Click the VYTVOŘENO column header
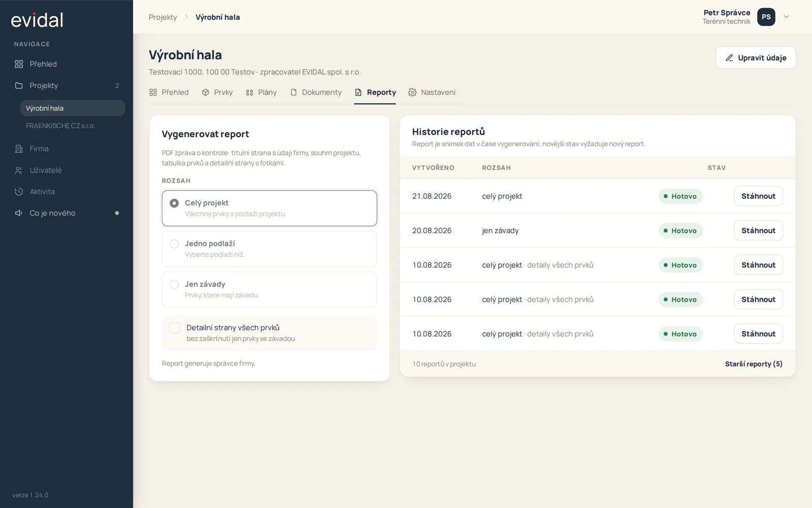 coord(433,168)
